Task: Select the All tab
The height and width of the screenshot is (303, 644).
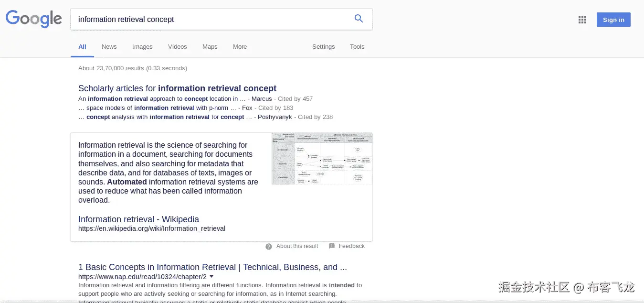Action: [82, 47]
